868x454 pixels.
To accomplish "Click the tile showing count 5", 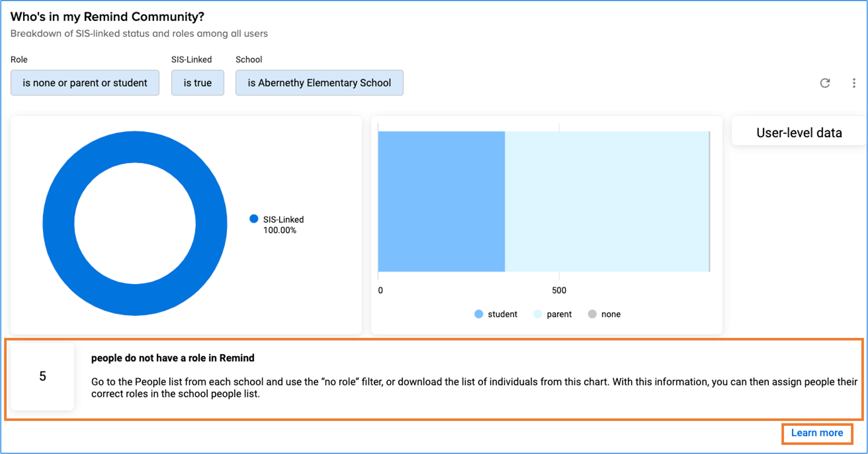I will 43,376.
